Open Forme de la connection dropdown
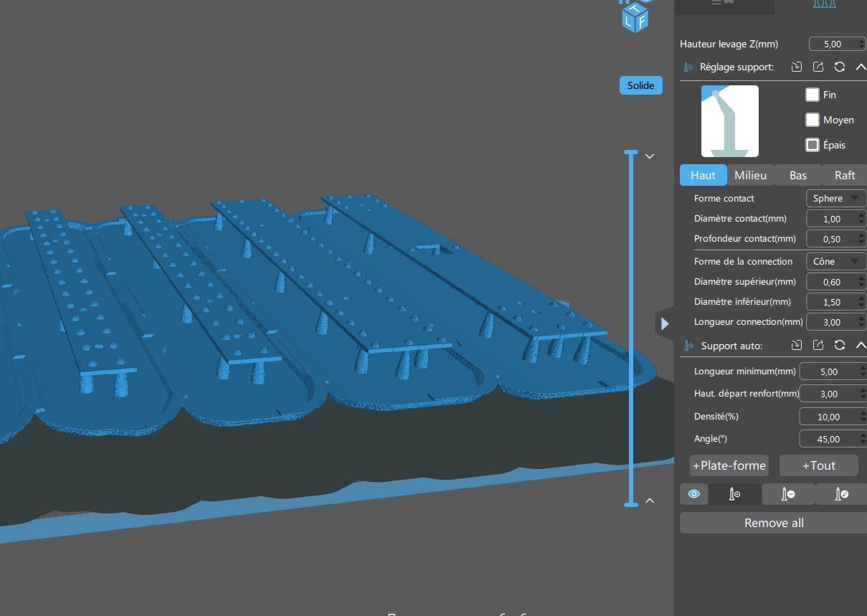 [835, 262]
